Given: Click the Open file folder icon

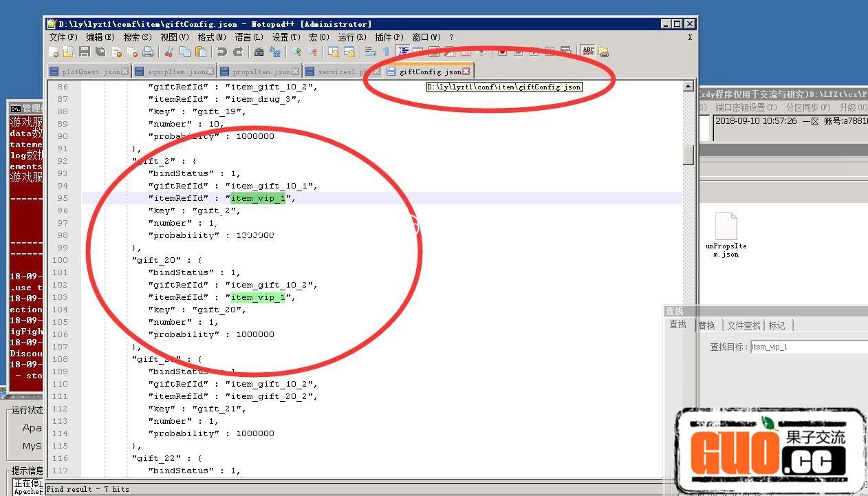Looking at the screenshot, I should (69, 52).
